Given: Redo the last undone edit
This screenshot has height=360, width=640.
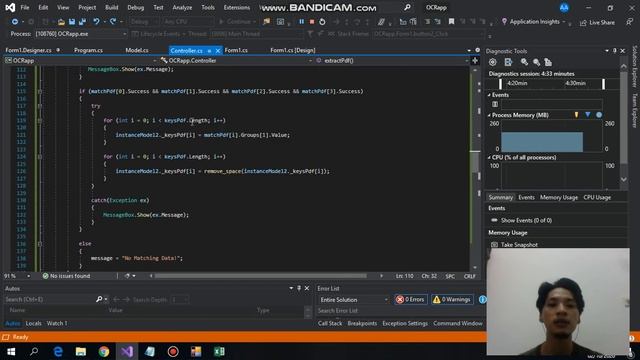Looking at the screenshot, I should point(113,22).
